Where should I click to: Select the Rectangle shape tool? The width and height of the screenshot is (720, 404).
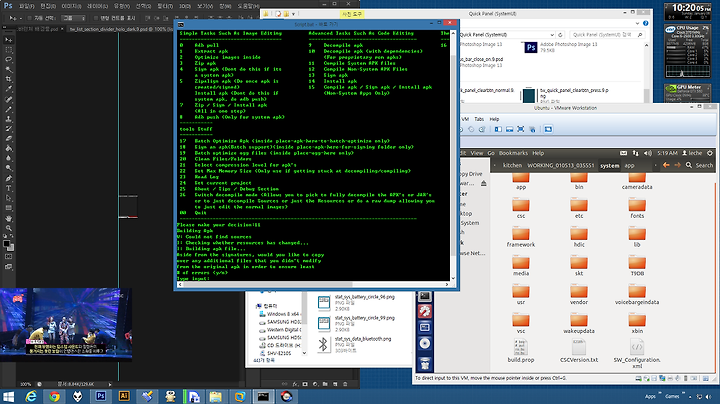click(x=9, y=208)
